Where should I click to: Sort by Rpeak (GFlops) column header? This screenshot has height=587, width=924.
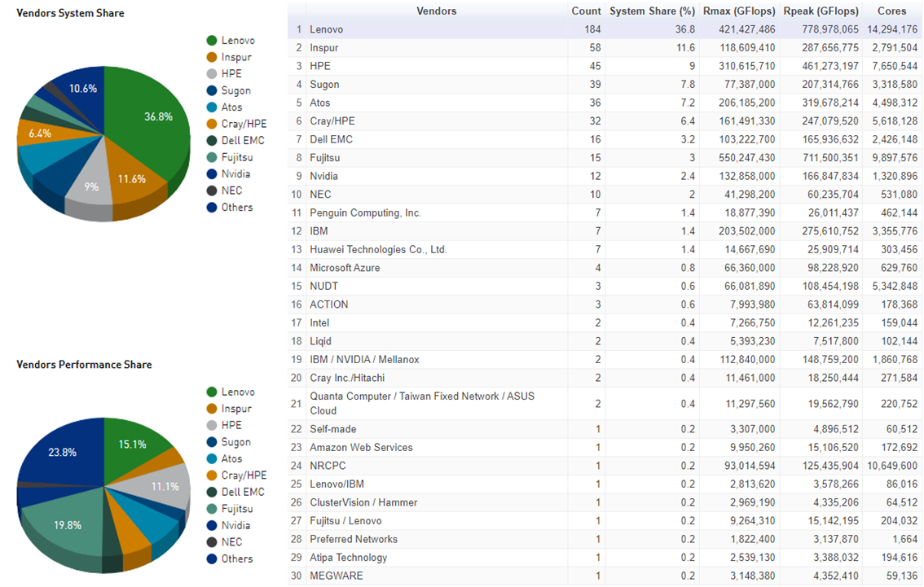coord(821,11)
